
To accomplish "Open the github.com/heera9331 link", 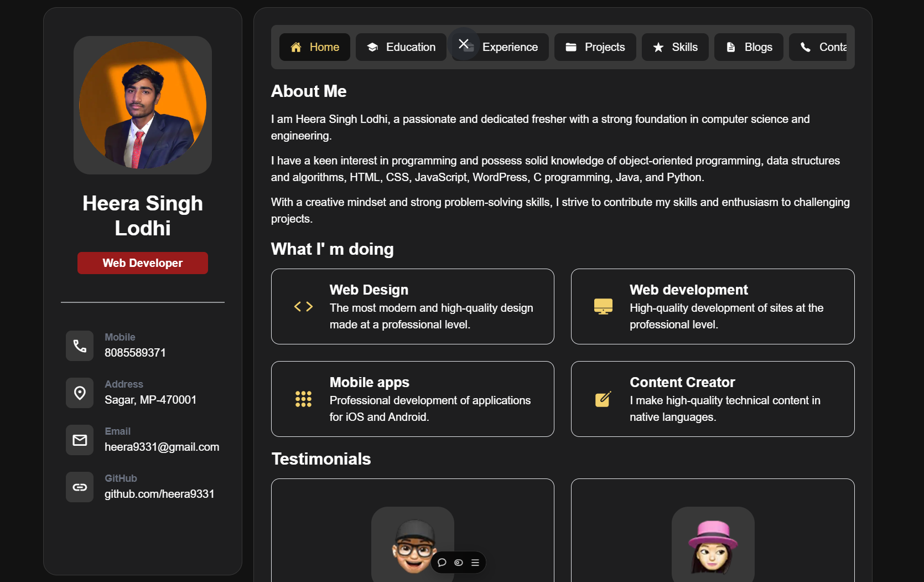I will [x=159, y=494].
